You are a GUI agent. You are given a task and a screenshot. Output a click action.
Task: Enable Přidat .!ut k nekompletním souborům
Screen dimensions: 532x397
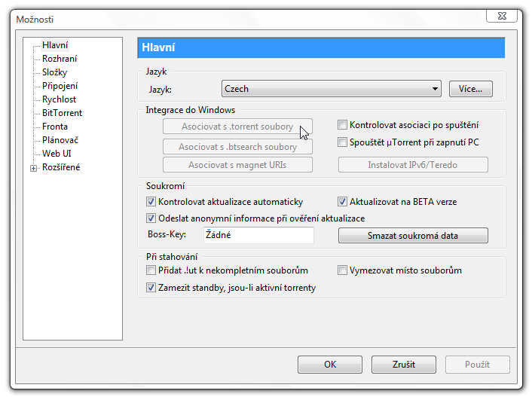pos(151,270)
